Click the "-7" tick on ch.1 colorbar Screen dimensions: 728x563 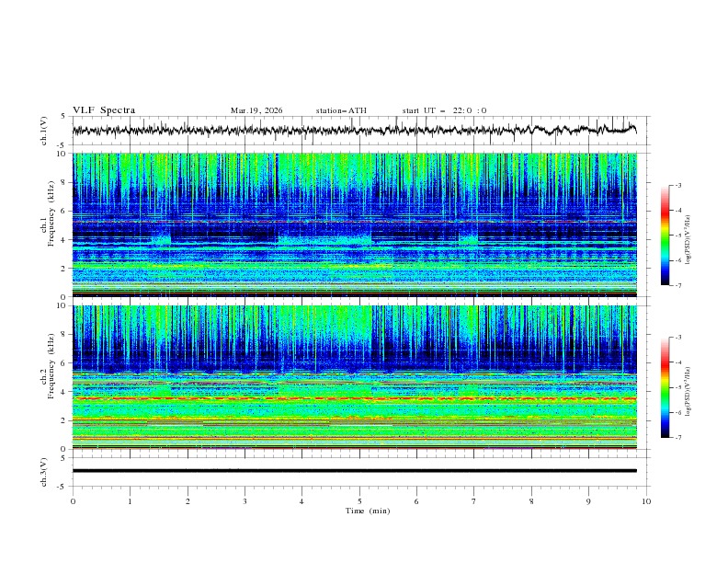[x=677, y=285]
